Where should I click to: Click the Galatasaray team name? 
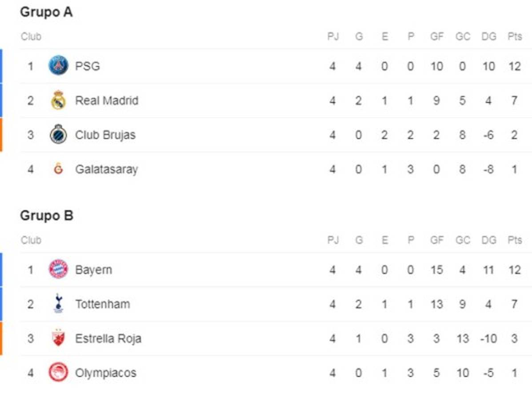[107, 169]
